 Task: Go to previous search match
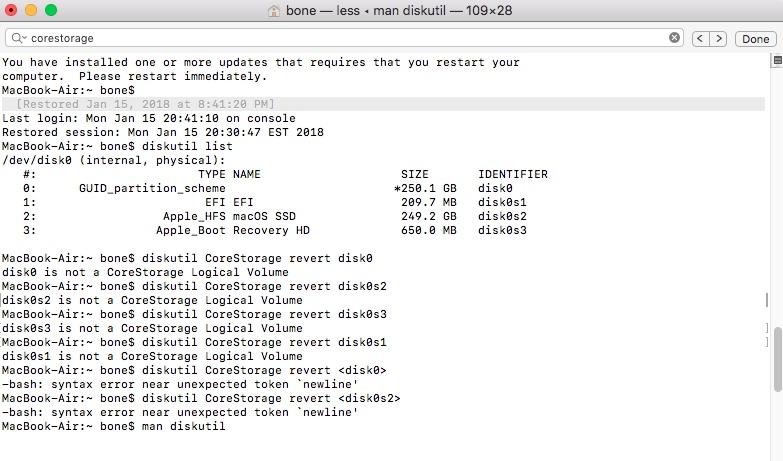pyautogui.click(x=700, y=38)
